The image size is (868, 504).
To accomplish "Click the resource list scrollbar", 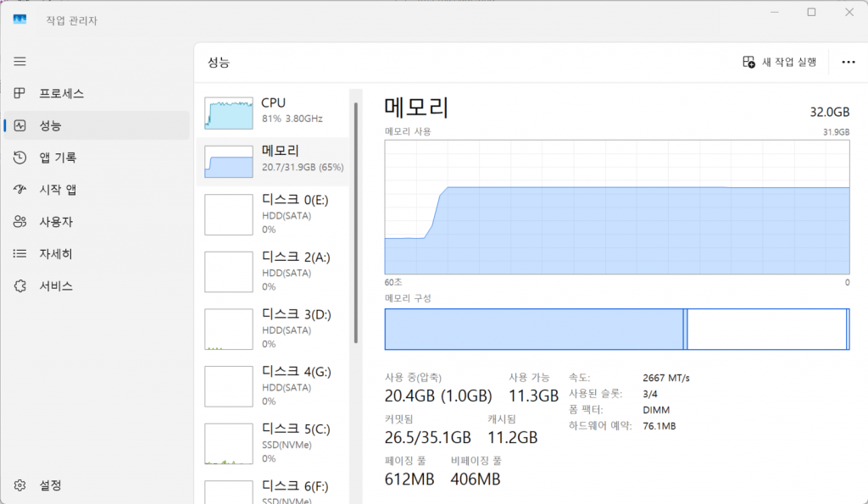I will (x=355, y=223).
